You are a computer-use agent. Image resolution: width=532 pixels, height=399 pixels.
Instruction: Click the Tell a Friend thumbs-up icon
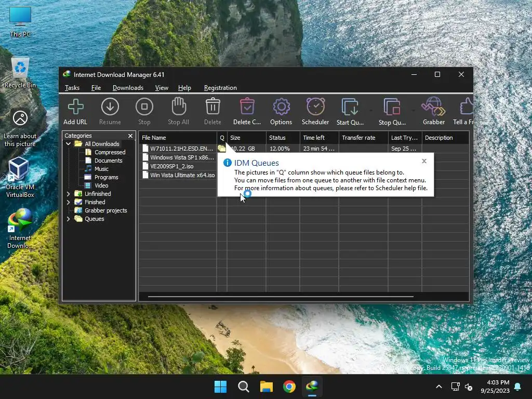point(467,107)
